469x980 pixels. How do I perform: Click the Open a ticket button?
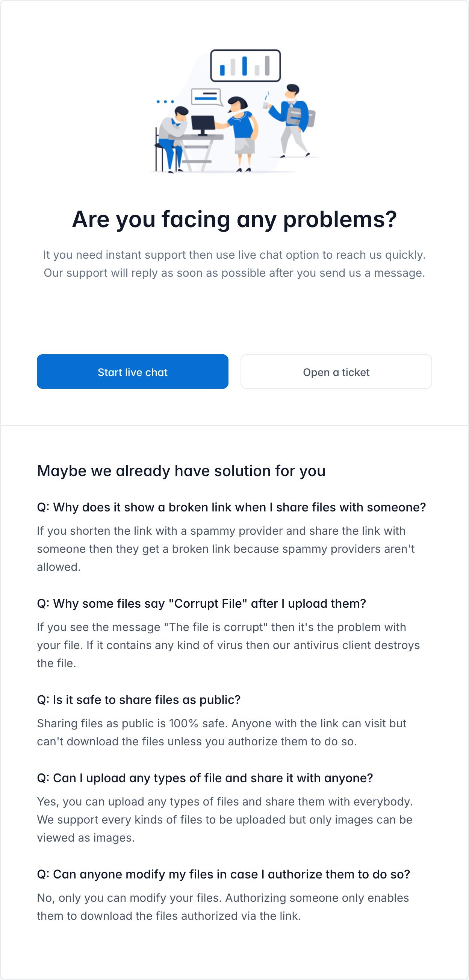pyautogui.click(x=336, y=372)
